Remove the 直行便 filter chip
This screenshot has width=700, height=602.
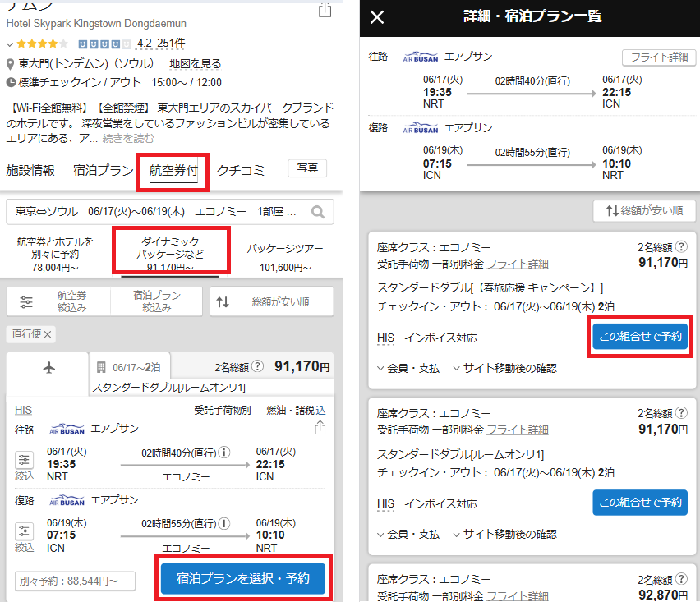(48, 334)
